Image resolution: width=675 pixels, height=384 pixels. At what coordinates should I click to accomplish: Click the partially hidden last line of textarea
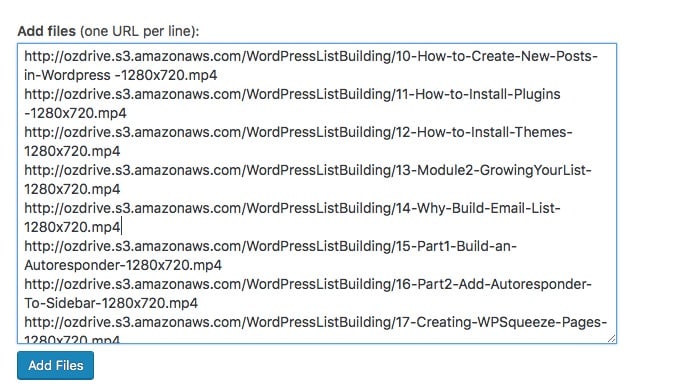click(x=72, y=339)
